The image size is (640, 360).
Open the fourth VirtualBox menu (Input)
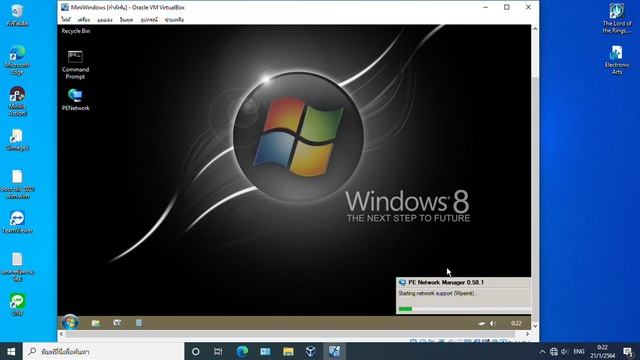point(126,20)
